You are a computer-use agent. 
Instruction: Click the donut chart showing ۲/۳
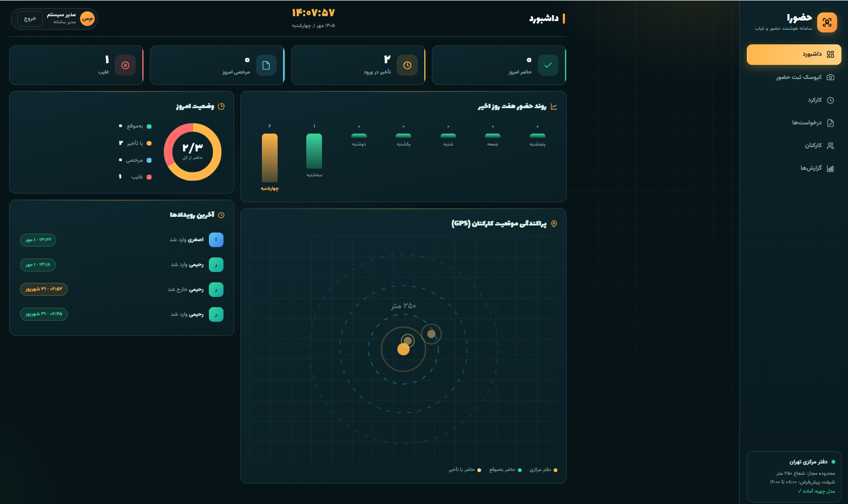193,152
